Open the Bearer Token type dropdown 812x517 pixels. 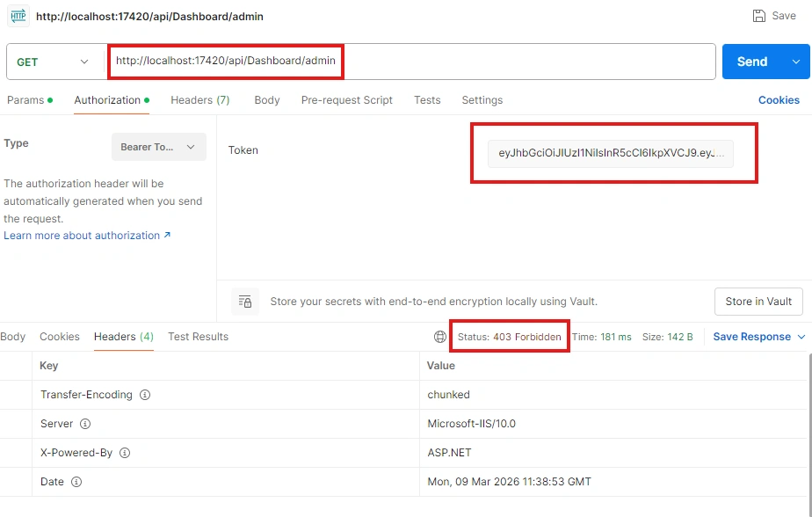pyautogui.click(x=158, y=147)
